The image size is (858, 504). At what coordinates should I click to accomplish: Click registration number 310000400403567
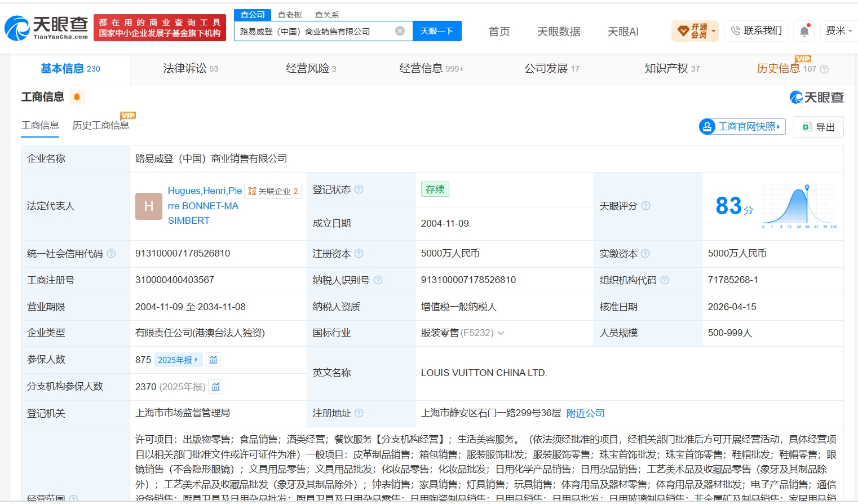[x=175, y=280]
